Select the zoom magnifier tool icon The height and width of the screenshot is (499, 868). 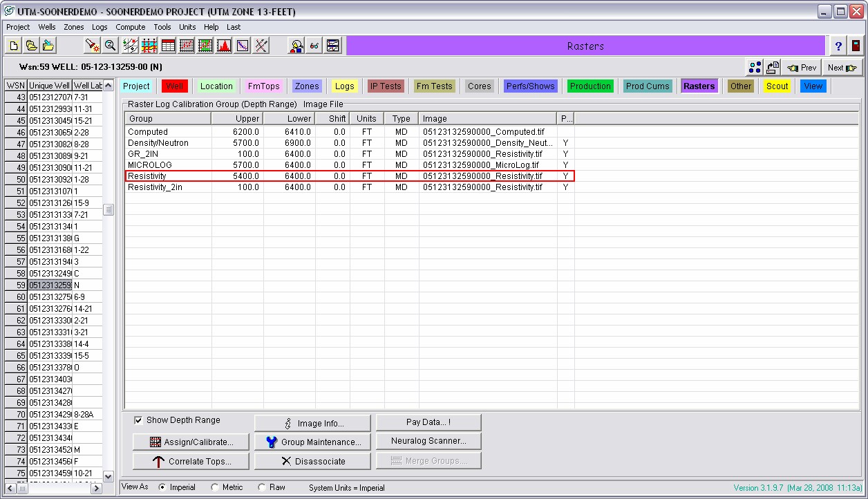tap(111, 46)
